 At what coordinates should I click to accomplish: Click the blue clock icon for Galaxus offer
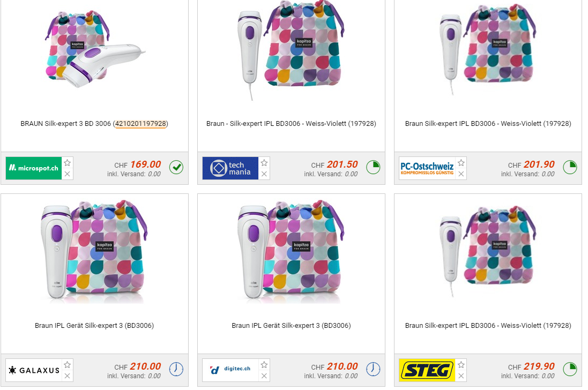click(176, 370)
